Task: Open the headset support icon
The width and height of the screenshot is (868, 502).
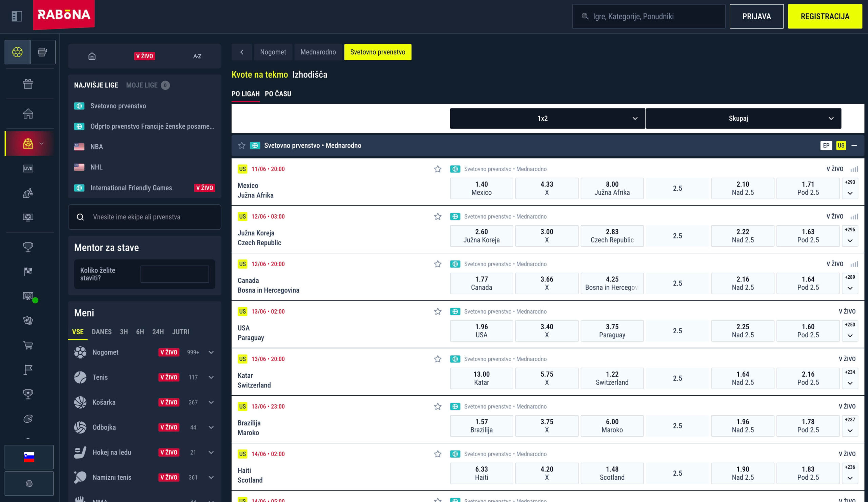Action: coord(29,483)
